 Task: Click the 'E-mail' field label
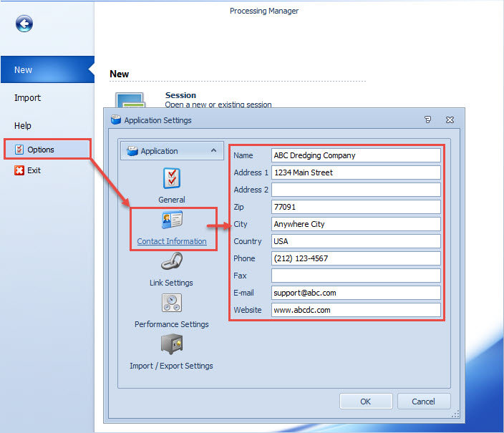coord(243,293)
